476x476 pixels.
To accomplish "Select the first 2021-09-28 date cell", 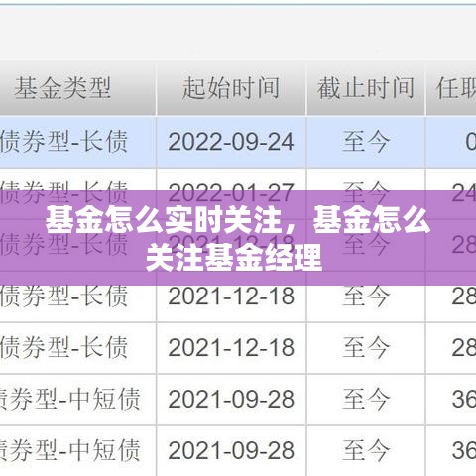I will pos(231,399).
